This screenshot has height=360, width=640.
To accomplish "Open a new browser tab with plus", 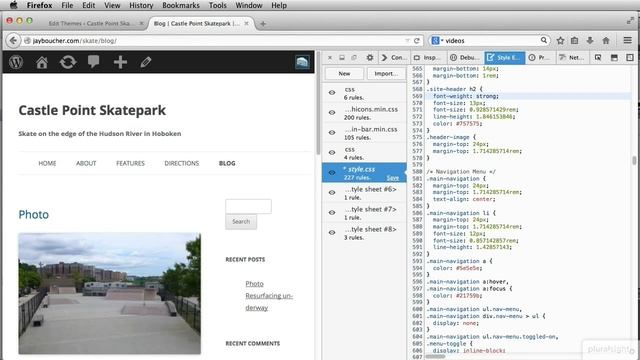I will [x=263, y=24].
